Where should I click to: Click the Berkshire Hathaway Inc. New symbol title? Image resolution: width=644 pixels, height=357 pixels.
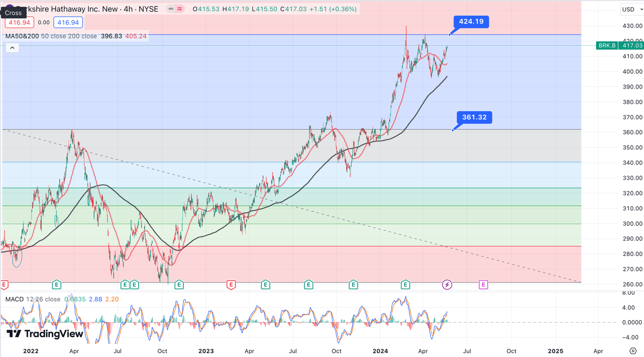pyautogui.click(x=87, y=9)
